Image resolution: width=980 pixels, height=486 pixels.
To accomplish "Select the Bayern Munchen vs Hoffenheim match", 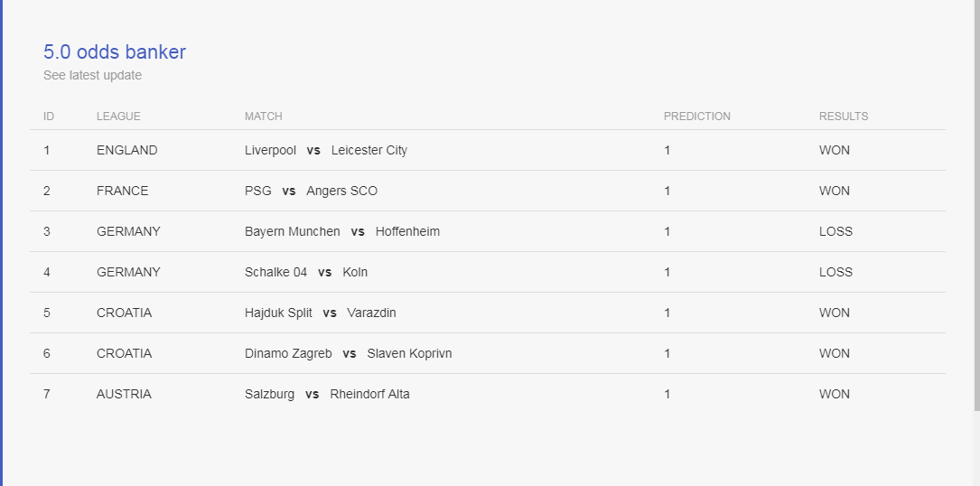I will (x=342, y=231).
